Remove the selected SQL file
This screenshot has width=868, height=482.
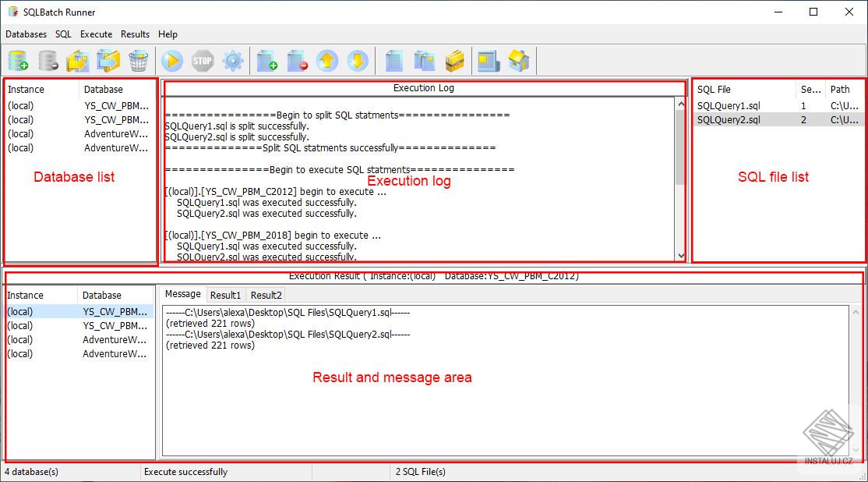(x=297, y=61)
